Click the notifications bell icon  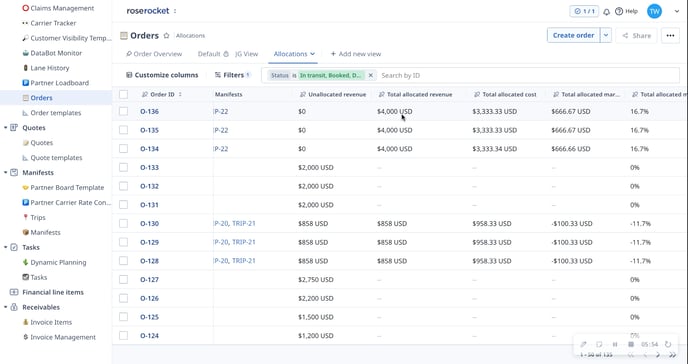pos(606,12)
